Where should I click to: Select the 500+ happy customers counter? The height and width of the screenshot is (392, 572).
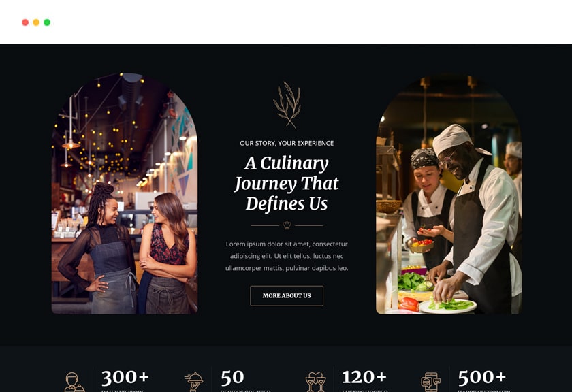click(x=484, y=380)
